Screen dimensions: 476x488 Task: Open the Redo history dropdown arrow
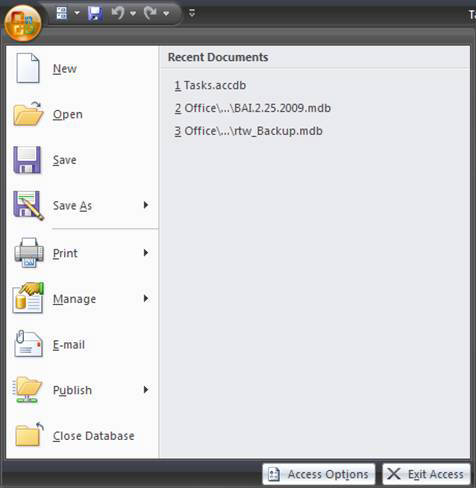click(166, 14)
